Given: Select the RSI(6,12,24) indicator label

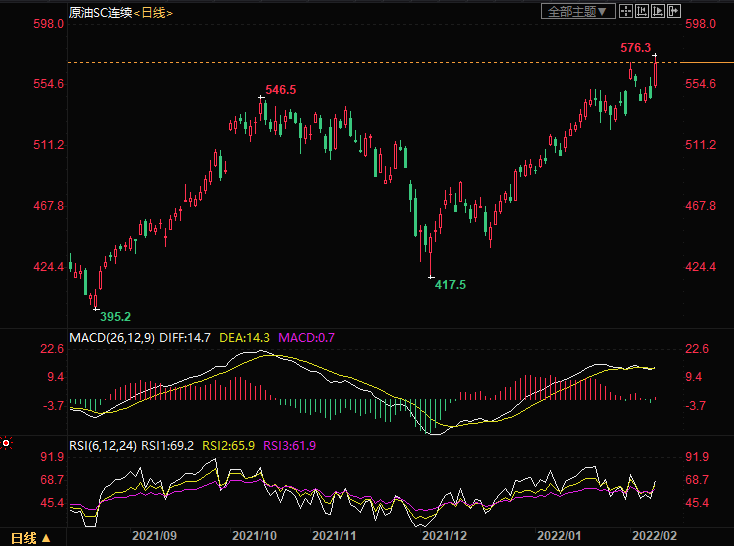Looking at the screenshot, I should click(103, 446).
